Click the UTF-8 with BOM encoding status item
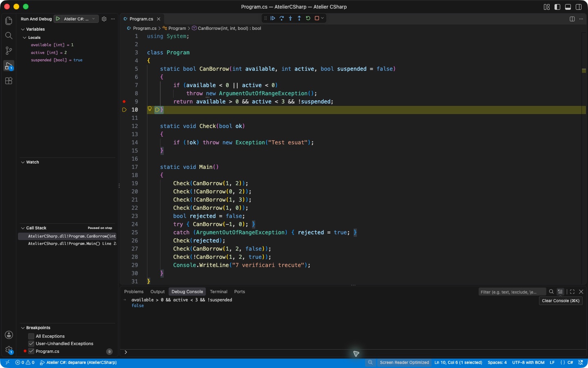This screenshot has height=368, width=588. pos(528,363)
